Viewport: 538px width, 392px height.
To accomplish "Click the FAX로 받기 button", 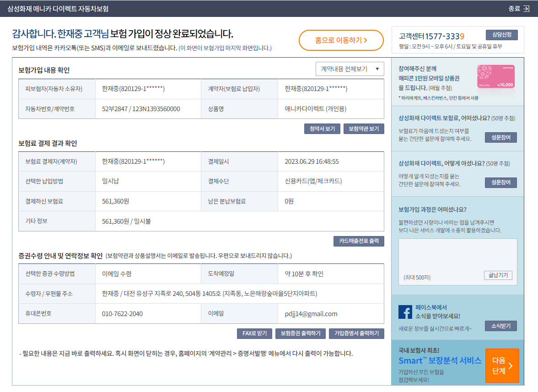I will [254, 333].
